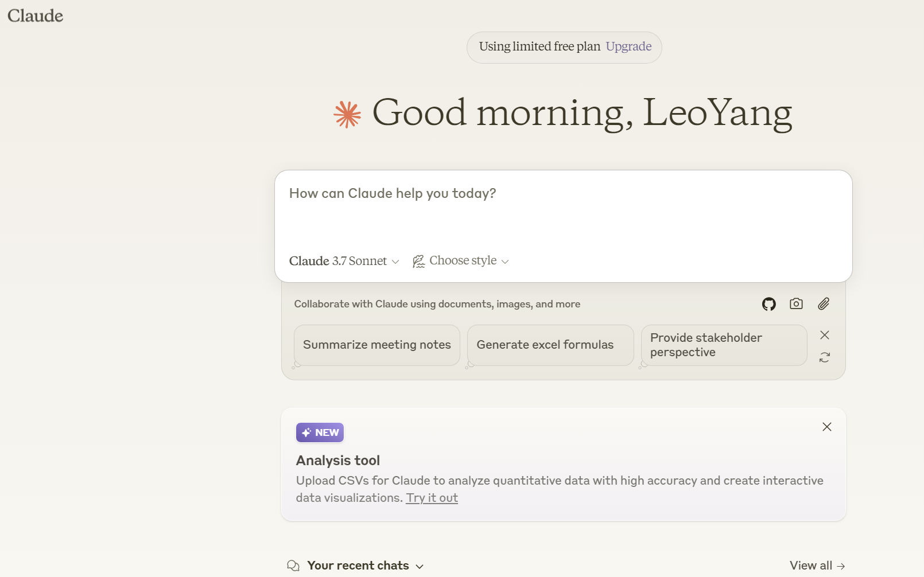
Task: Expand the Choose style dropdown chevron
Action: coord(505,262)
